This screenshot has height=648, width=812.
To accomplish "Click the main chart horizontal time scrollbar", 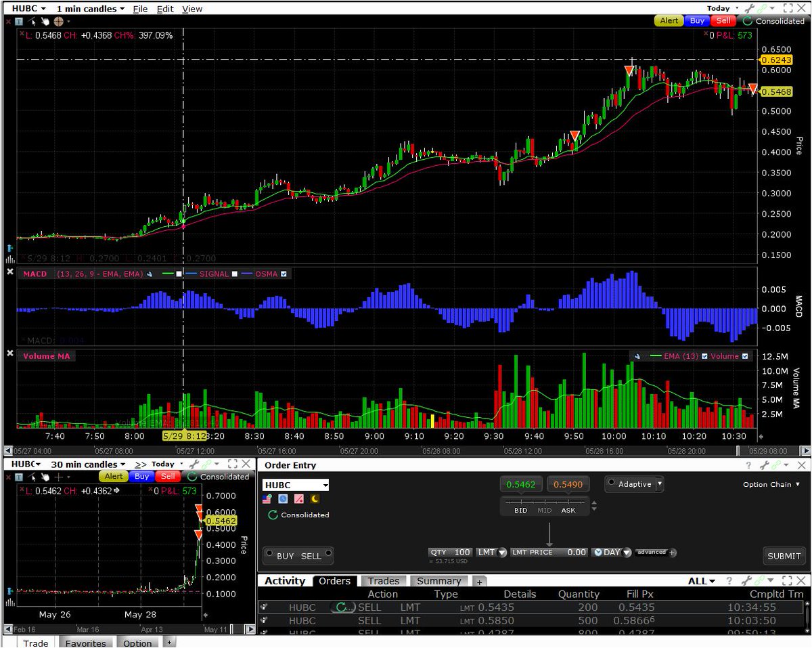I will pos(407,450).
